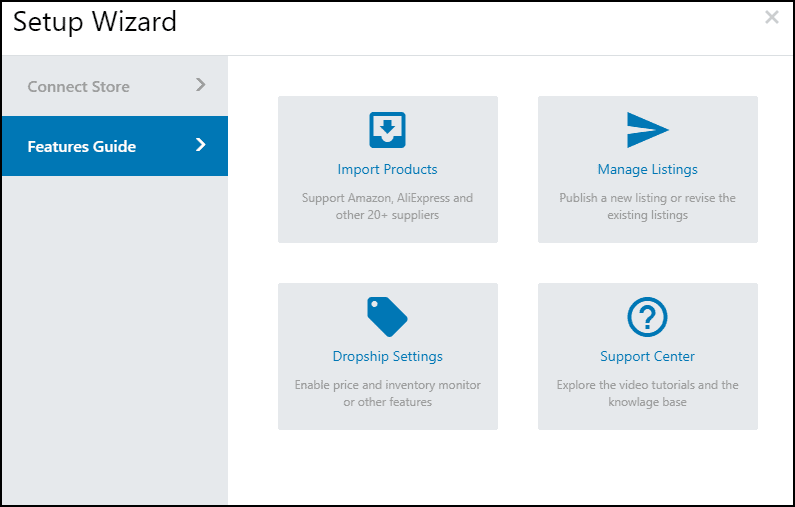Click the 'Publish a new listing' description
Image resolution: width=795 pixels, height=507 pixels.
pyautogui.click(x=647, y=206)
